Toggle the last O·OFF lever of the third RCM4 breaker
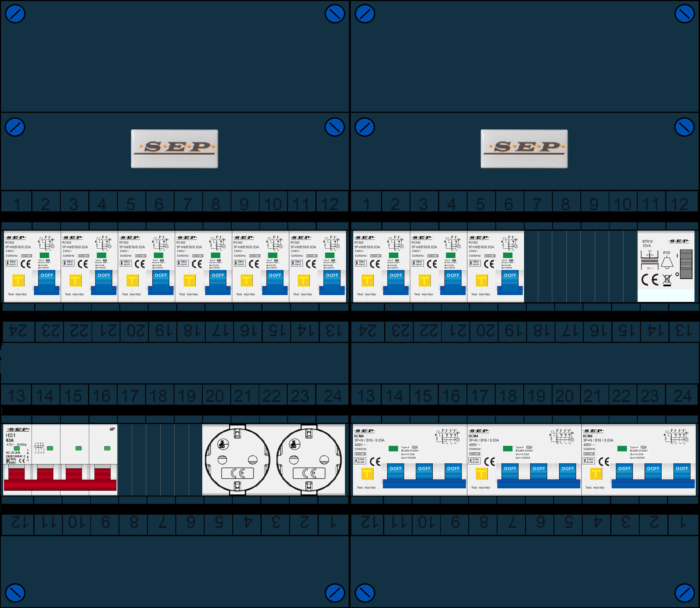Viewport: 700px width, 608px height. 682,471
